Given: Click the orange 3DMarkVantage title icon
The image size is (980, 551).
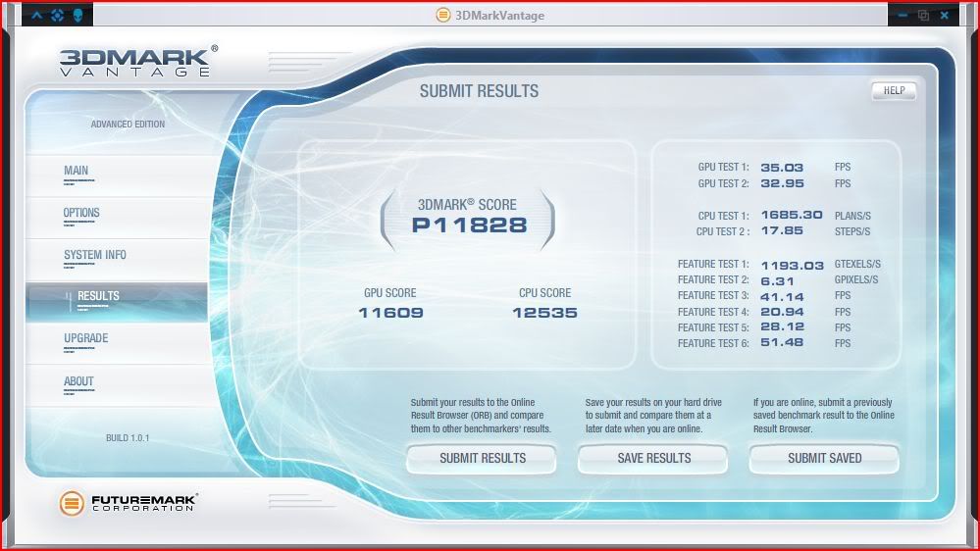Looking at the screenshot, I should point(443,15).
